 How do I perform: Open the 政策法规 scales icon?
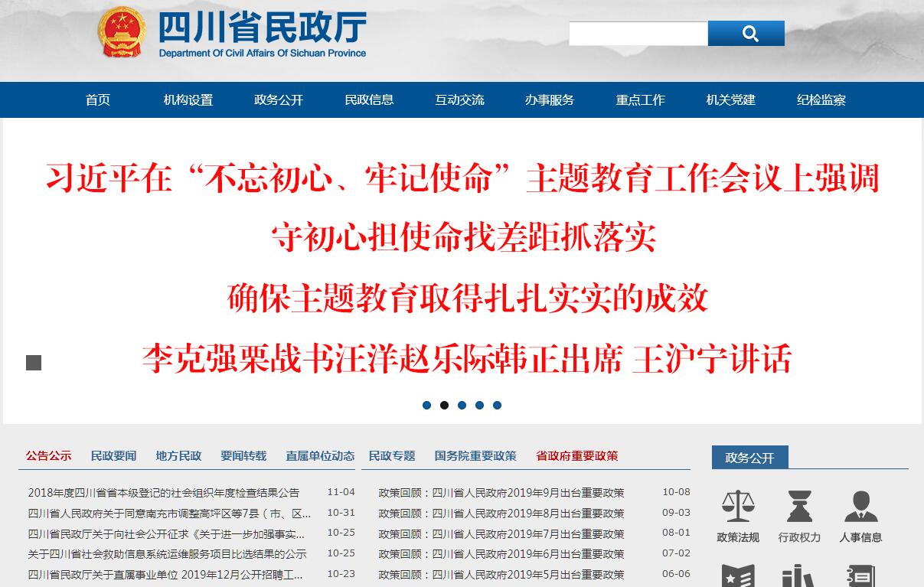click(738, 507)
